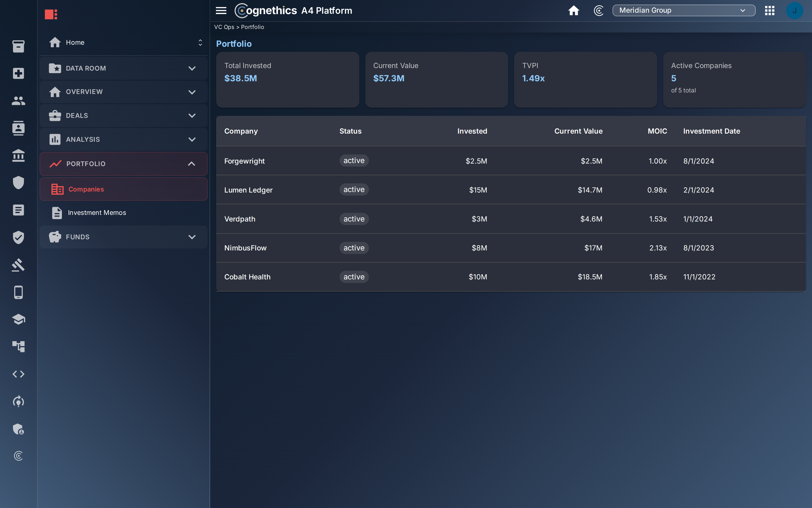Open the Lumen Ledger company row
This screenshot has width=812, height=508.
[511, 190]
